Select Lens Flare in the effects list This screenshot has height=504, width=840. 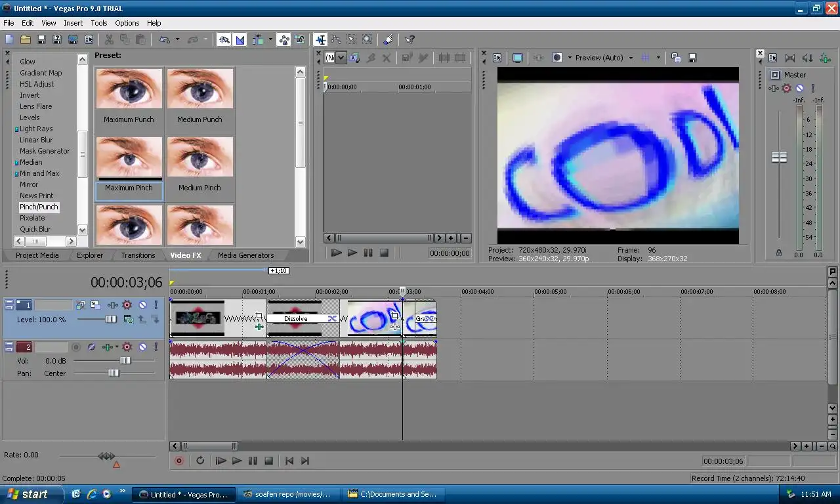[35, 106]
